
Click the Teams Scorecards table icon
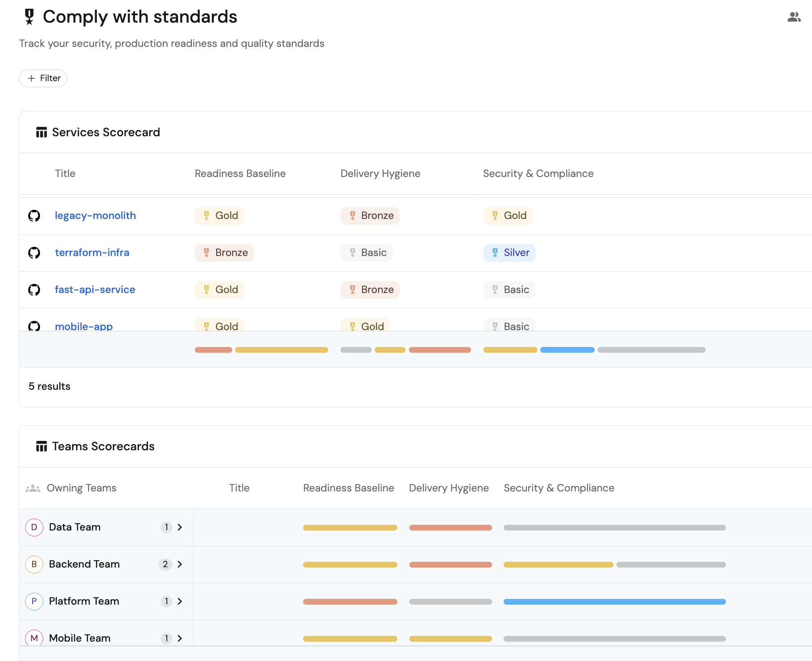pyautogui.click(x=41, y=447)
